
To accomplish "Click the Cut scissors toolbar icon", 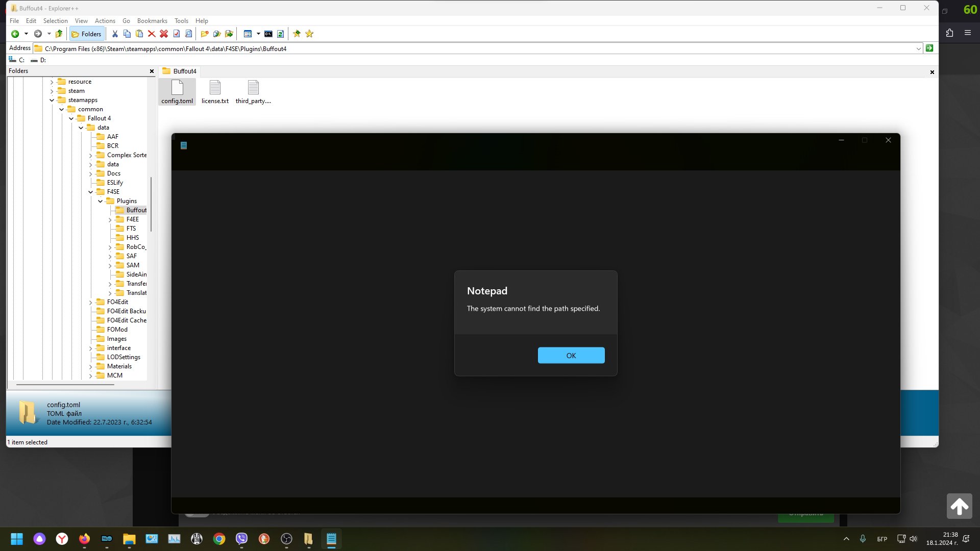I will 115,34.
